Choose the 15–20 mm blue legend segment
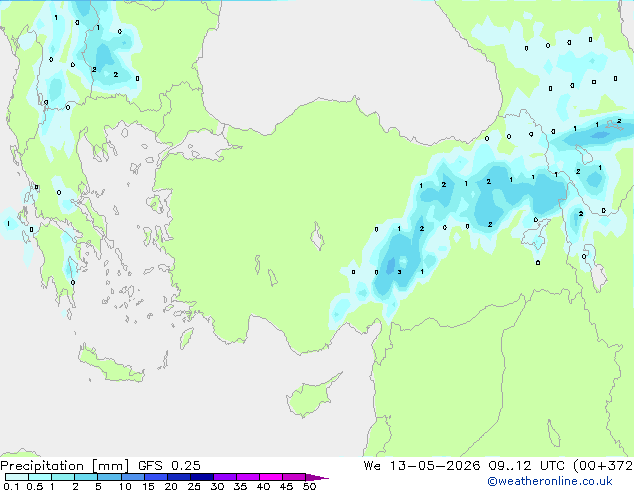This screenshot has width=634, height=490. (x=156, y=477)
